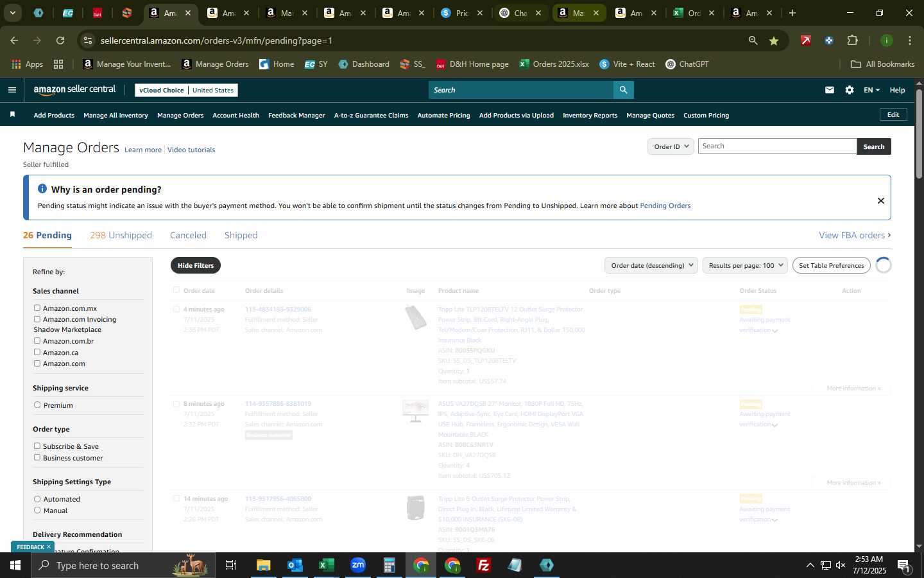This screenshot has height=578, width=924.
Task: Open the EN language dropdown
Action: click(871, 90)
